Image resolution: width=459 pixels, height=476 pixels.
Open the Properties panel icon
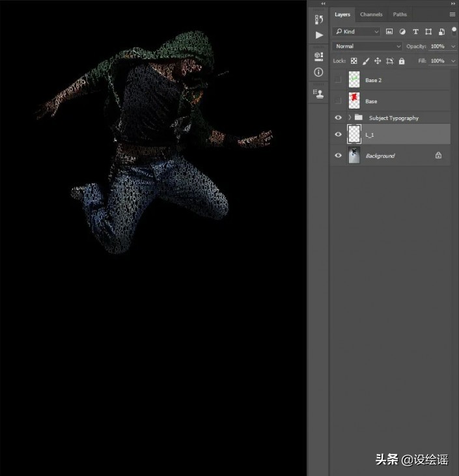(318, 57)
